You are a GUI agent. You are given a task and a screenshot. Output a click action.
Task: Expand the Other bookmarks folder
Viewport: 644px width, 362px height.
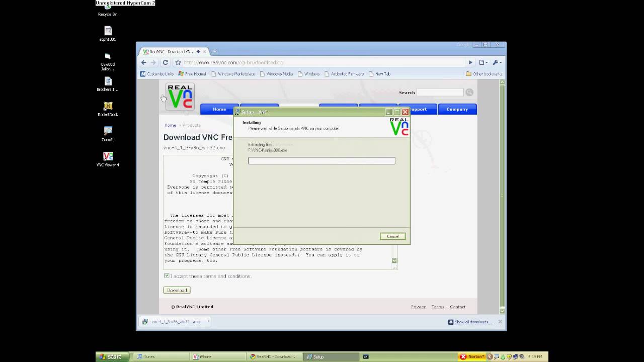pos(484,74)
